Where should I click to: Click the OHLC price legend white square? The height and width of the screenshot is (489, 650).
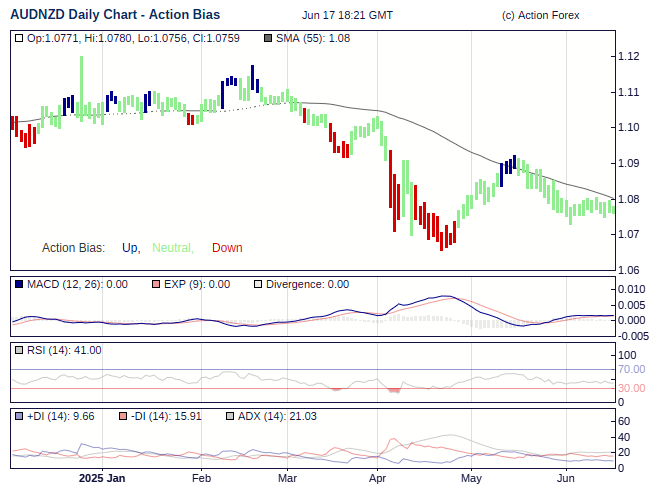[19, 38]
